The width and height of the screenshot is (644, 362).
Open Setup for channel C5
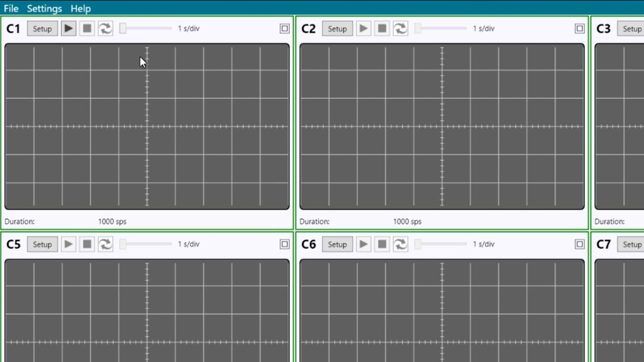(42, 244)
